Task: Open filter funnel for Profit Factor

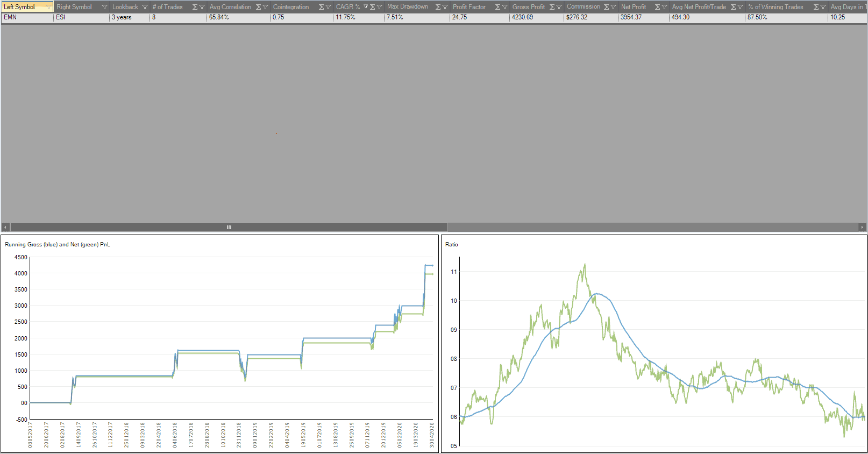Action: tap(504, 7)
